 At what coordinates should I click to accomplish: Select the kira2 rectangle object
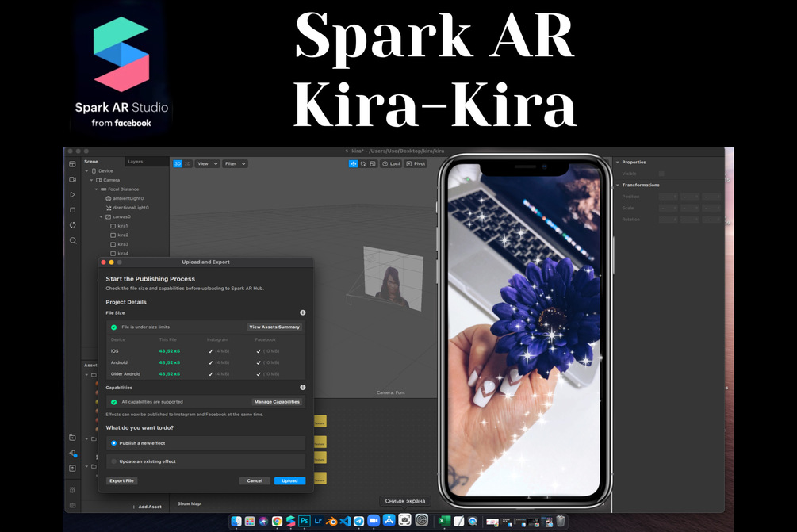(x=120, y=235)
